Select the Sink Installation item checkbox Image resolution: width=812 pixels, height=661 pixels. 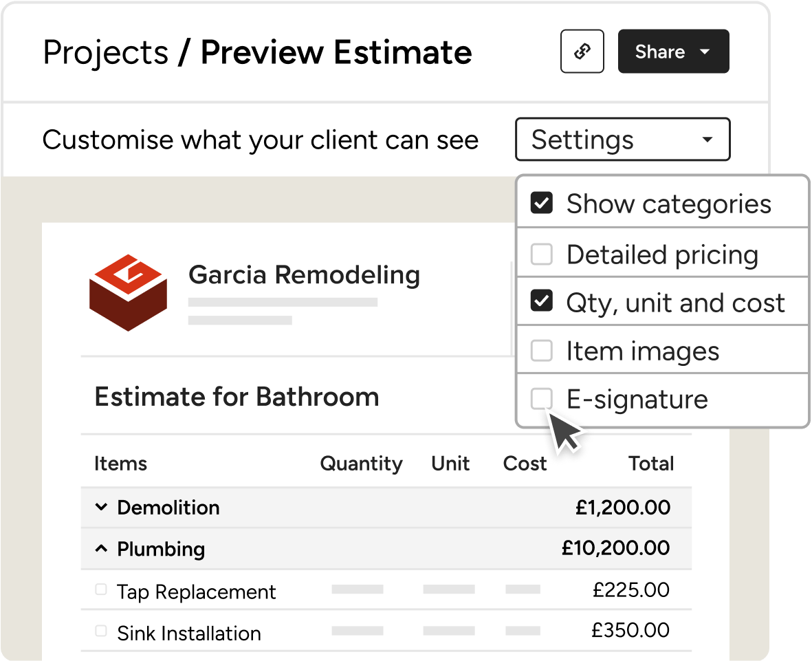point(101,631)
